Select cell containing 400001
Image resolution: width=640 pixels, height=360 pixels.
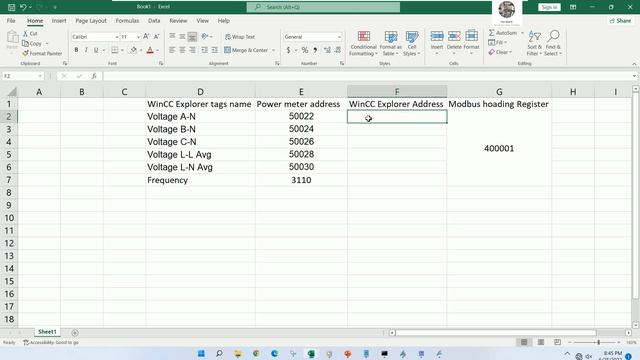click(x=499, y=148)
